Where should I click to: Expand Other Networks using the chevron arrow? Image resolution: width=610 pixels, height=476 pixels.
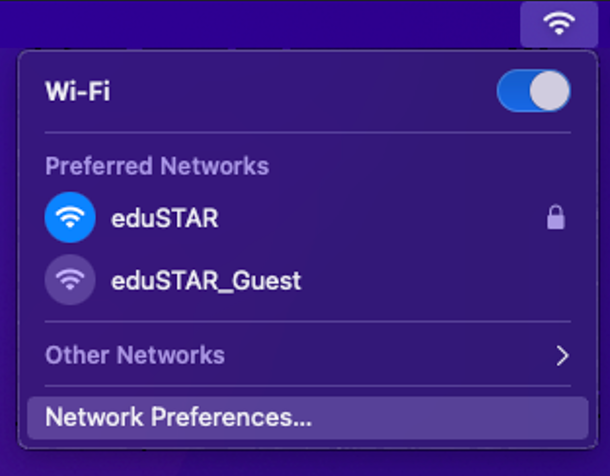[562, 355]
